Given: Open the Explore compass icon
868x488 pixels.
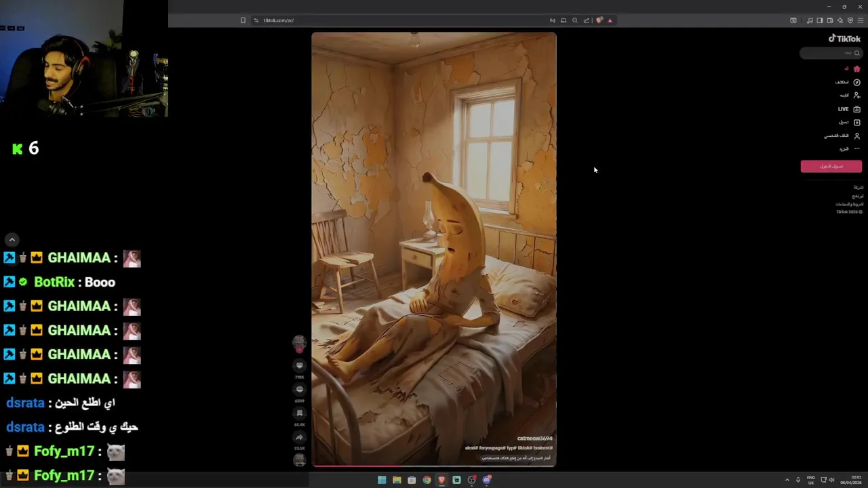Looking at the screenshot, I should (x=856, y=82).
